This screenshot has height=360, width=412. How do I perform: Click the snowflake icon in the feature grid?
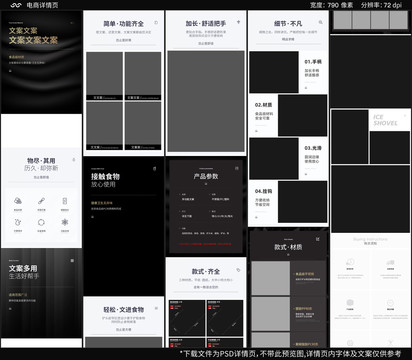tap(65, 222)
